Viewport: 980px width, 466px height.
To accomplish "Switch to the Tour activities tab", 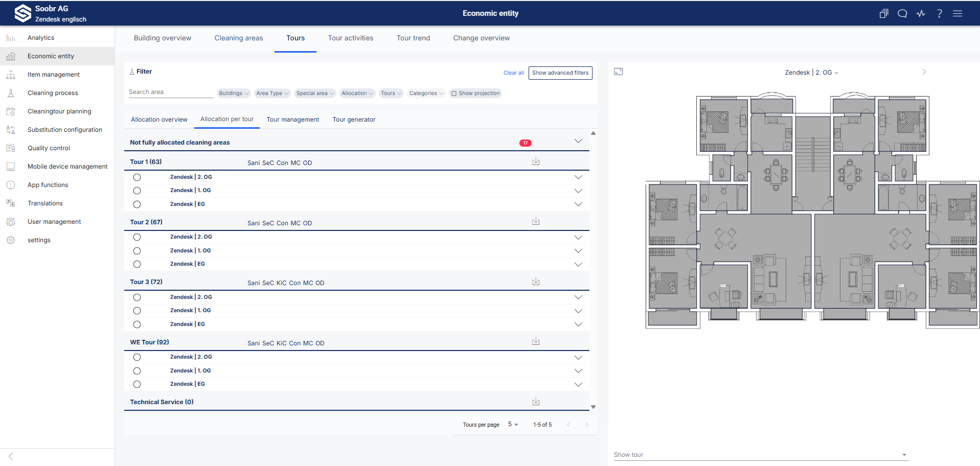I will (x=350, y=38).
